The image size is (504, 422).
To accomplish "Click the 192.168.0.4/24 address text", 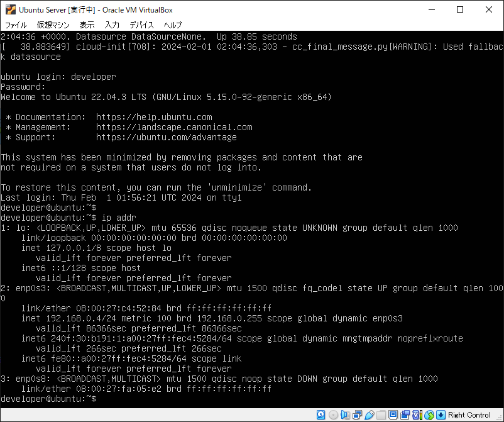I will click(81, 318).
